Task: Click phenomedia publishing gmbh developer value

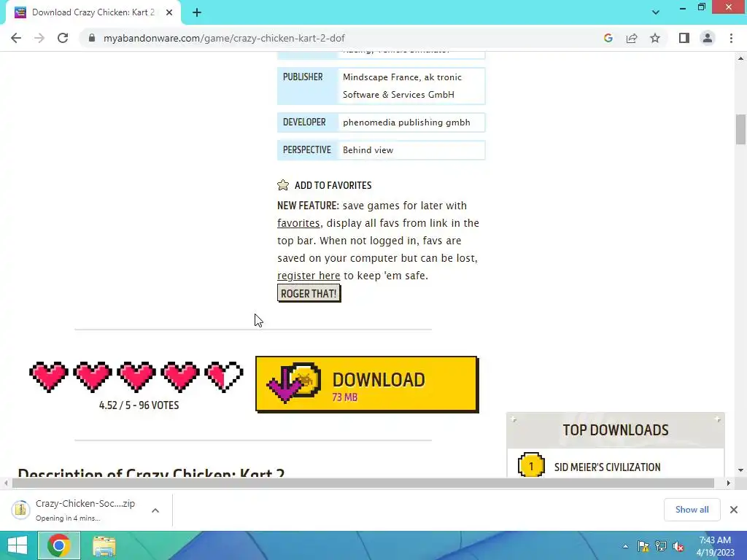Action: [x=406, y=122]
